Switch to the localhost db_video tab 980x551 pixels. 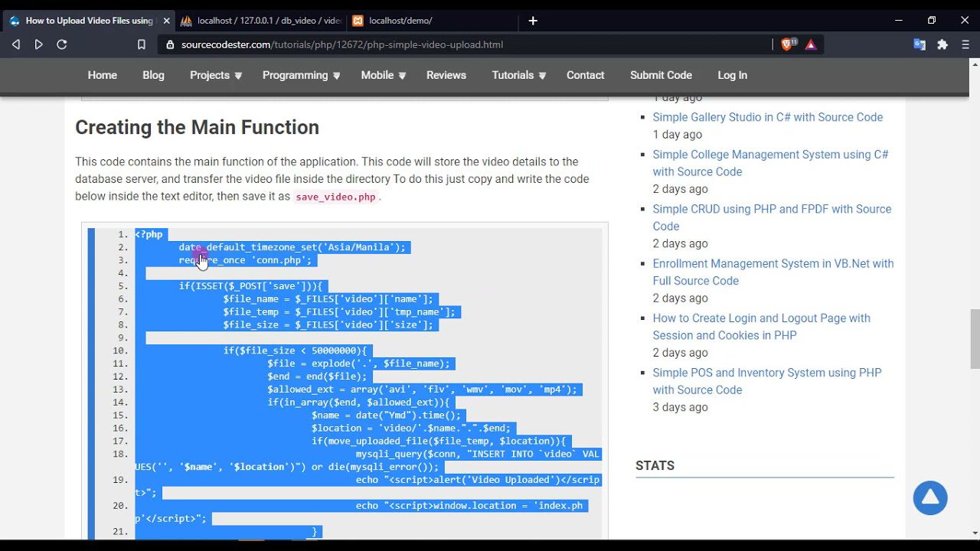point(260,21)
